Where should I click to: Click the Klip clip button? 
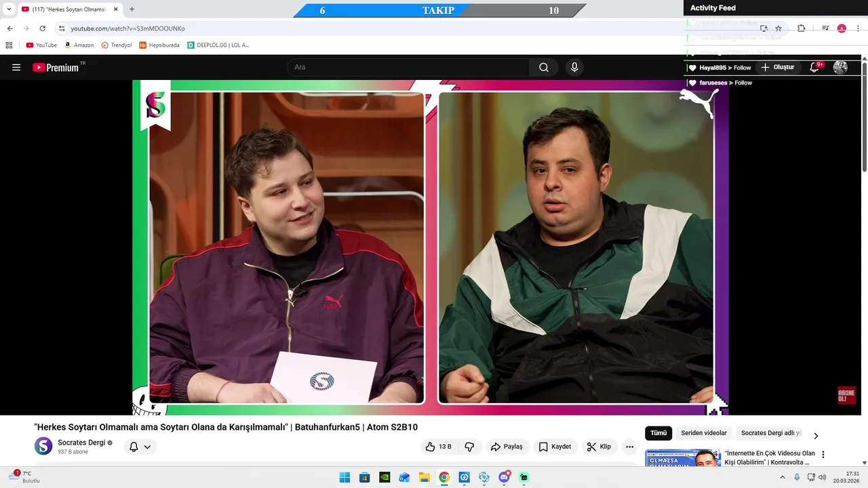click(599, 447)
